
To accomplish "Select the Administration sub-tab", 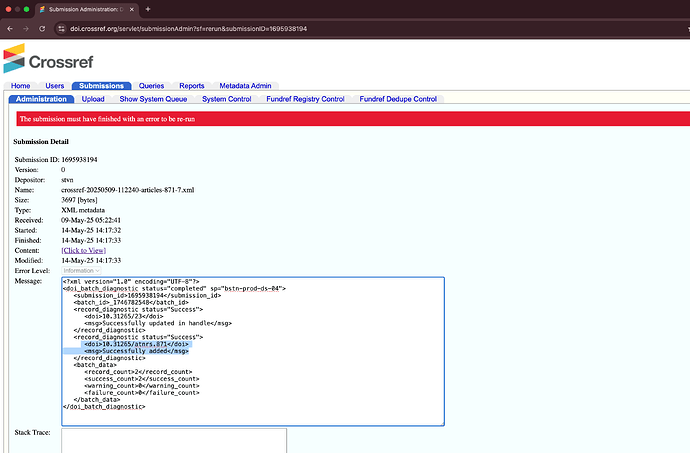I will coord(41,99).
